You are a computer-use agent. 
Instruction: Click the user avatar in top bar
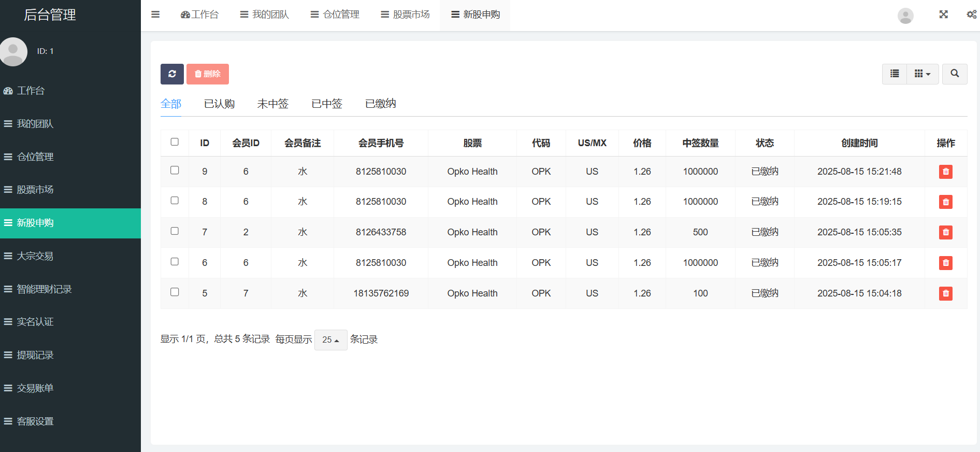[x=905, y=16]
